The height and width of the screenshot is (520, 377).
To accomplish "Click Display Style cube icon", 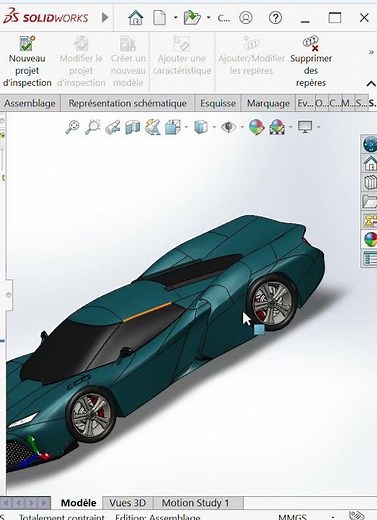I will point(201,127).
